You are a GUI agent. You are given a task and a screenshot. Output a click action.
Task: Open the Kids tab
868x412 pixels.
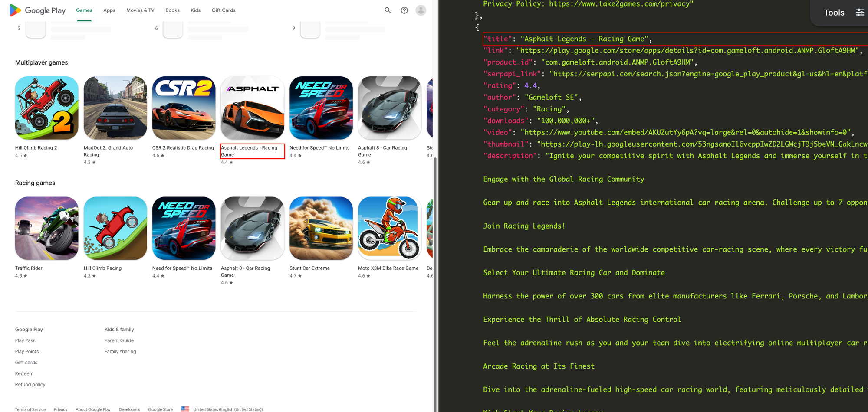pos(196,10)
